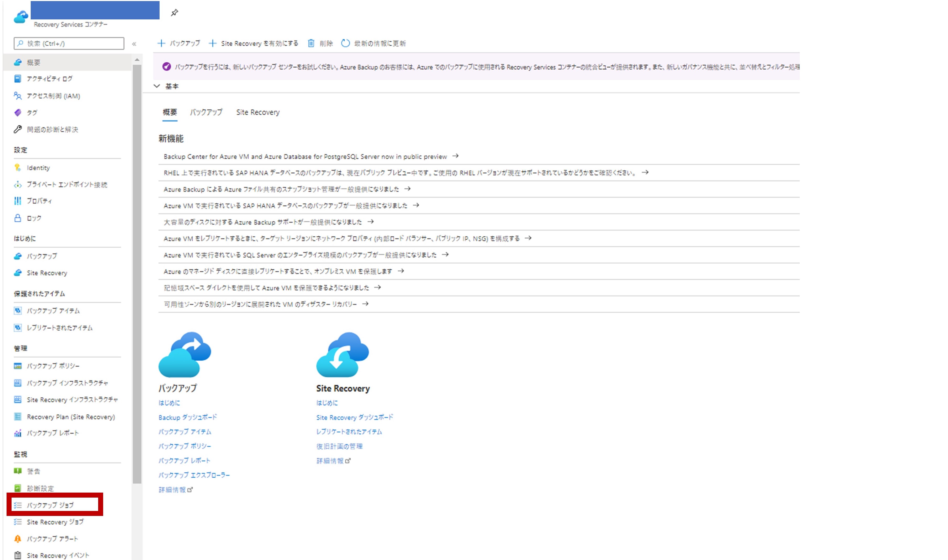948x560 pixels.
Task: Click the 復旧計画の管理 link
Action: tap(339, 446)
